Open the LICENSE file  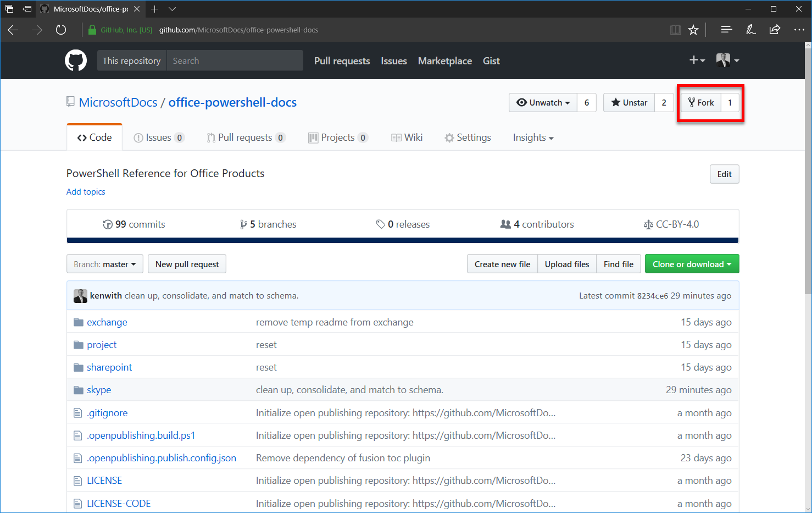click(104, 481)
